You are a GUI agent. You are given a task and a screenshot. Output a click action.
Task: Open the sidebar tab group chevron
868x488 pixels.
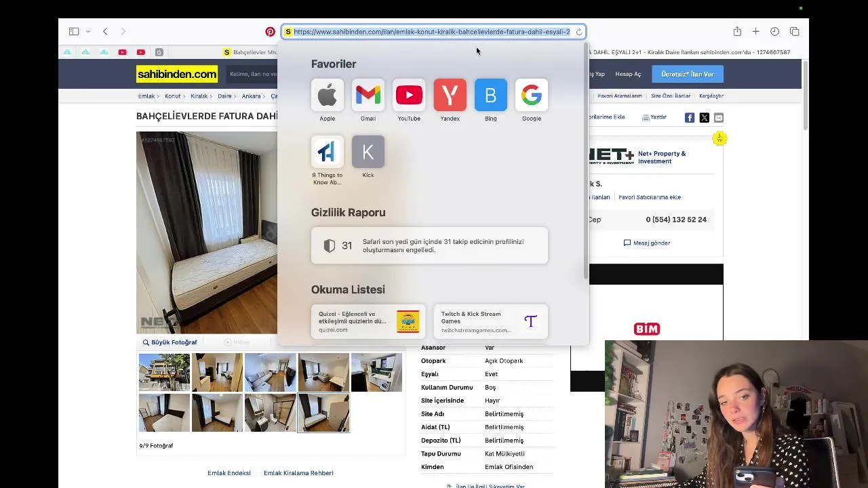87,32
